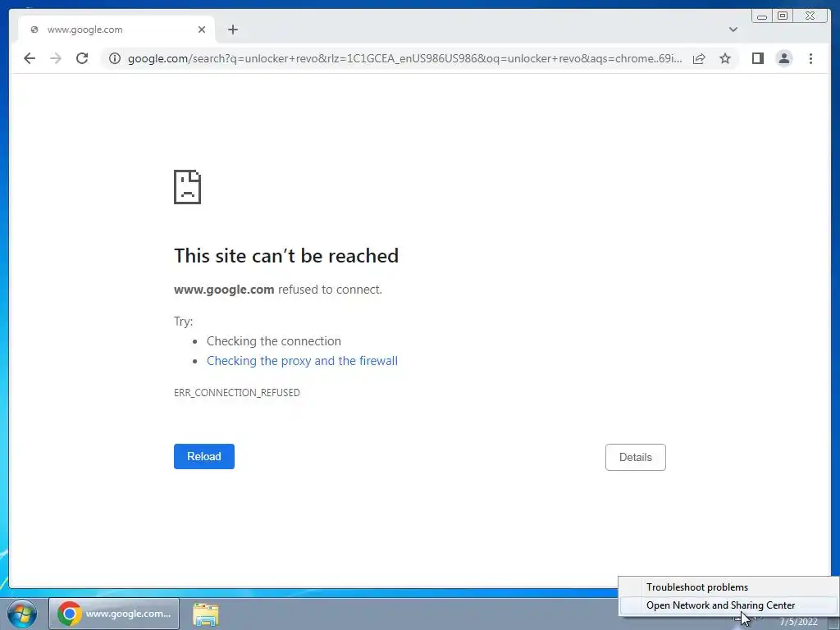Screen dimensions: 840x630
Task: Click 'This site can't be reached' heading
Action: click(x=286, y=256)
